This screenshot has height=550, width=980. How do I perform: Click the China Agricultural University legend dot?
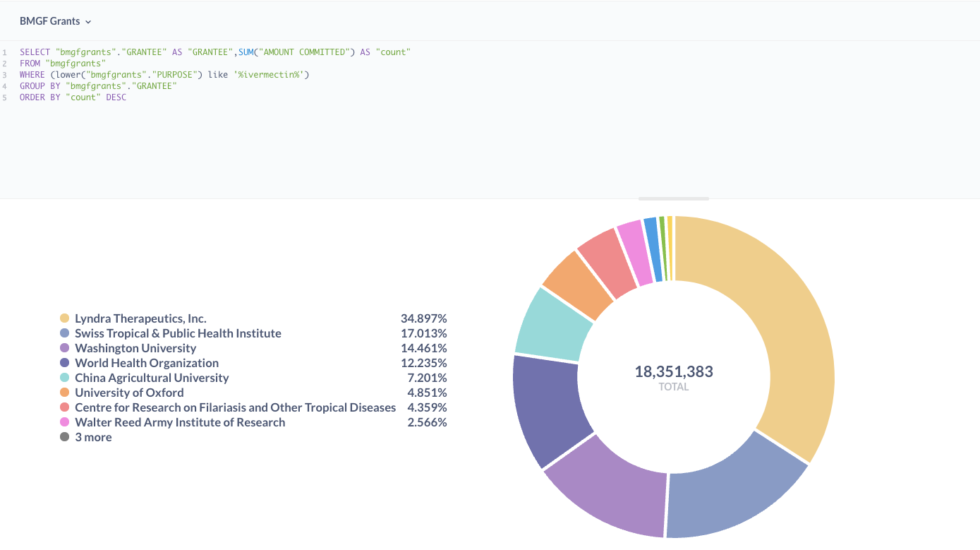coord(65,378)
